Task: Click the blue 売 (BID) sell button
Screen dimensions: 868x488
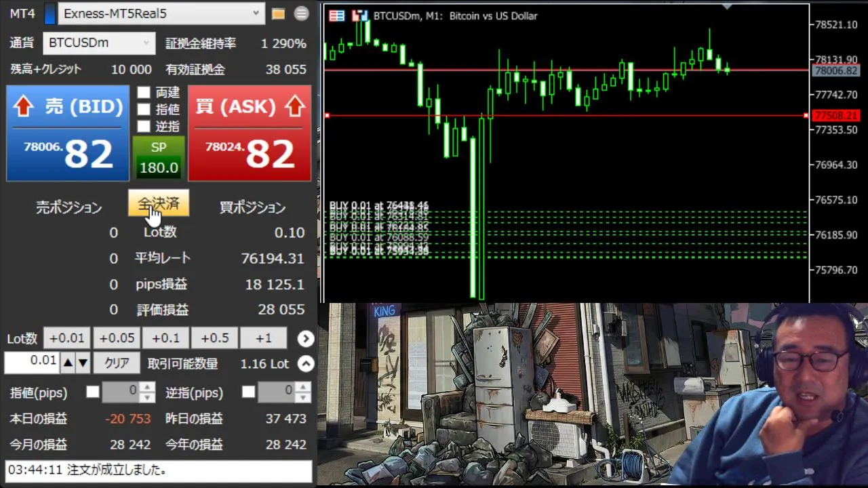Action: coord(68,133)
